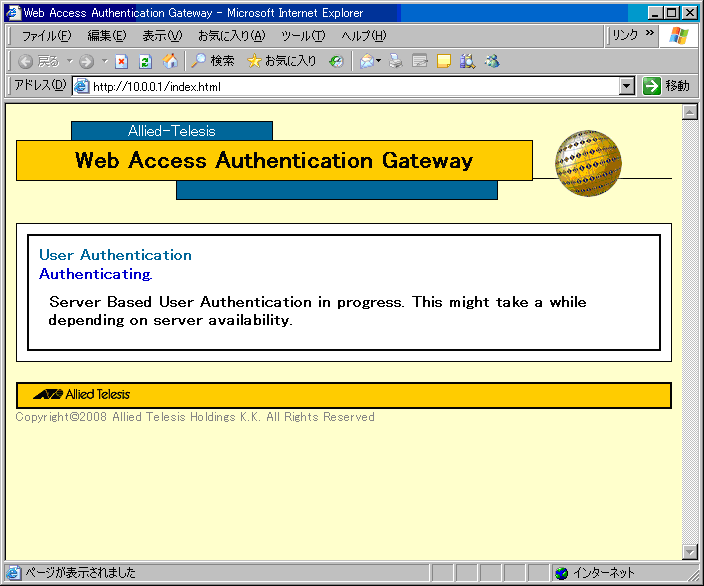Click the Print icon in toolbar
704x586 pixels.
(x=396, y=61)
